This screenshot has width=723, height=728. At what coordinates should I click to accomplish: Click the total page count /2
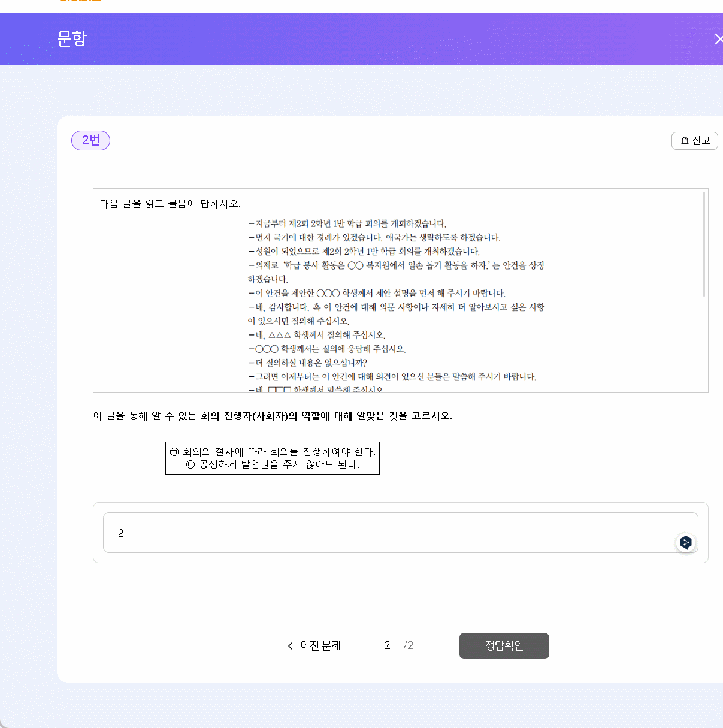(409, 645)
